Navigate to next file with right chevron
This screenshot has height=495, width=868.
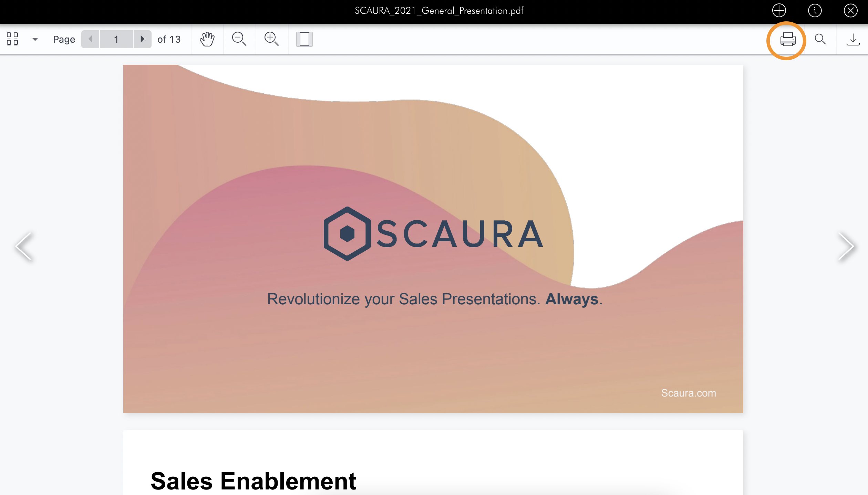click(x=846, y=246)
